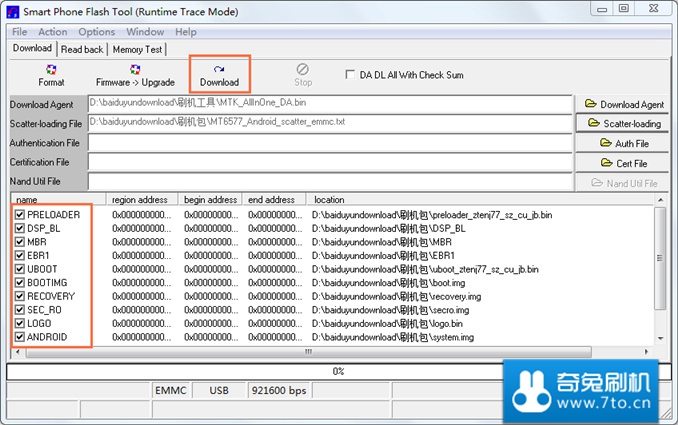Click the horizontal scroll left arrow
Image resolution: width=678 pixels, height=425 pixels.
click(x=17, y=352)
